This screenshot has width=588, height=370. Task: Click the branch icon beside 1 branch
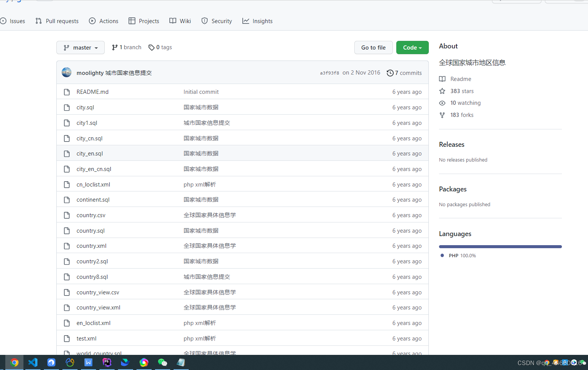[x=115, y=47]
